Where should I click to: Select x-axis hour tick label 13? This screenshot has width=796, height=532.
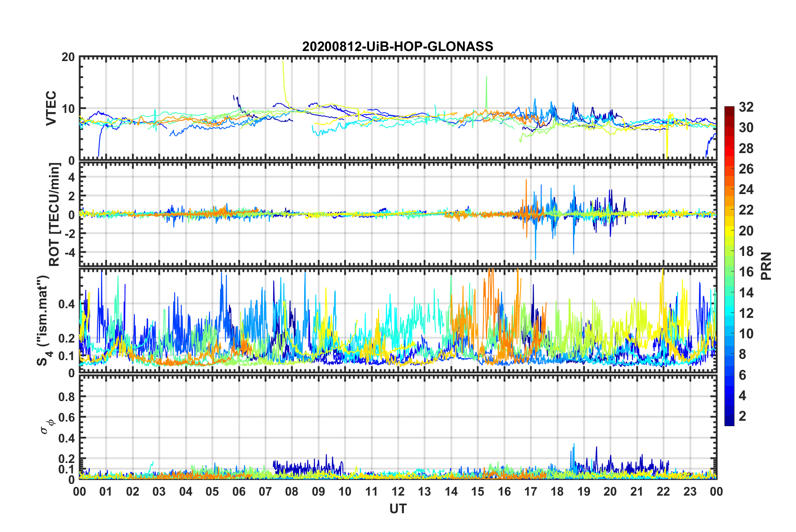424,491
